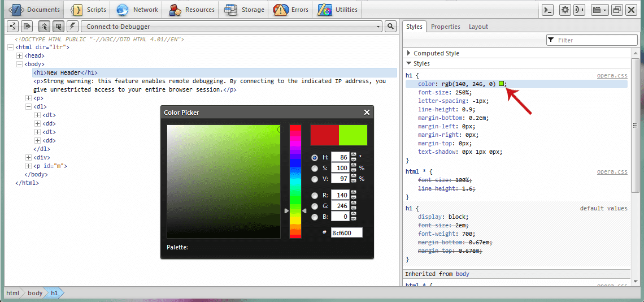This screenshot has width=644, height=302.
Task: Open the Connect to Debugger dropdown
Action: [232, 27]
